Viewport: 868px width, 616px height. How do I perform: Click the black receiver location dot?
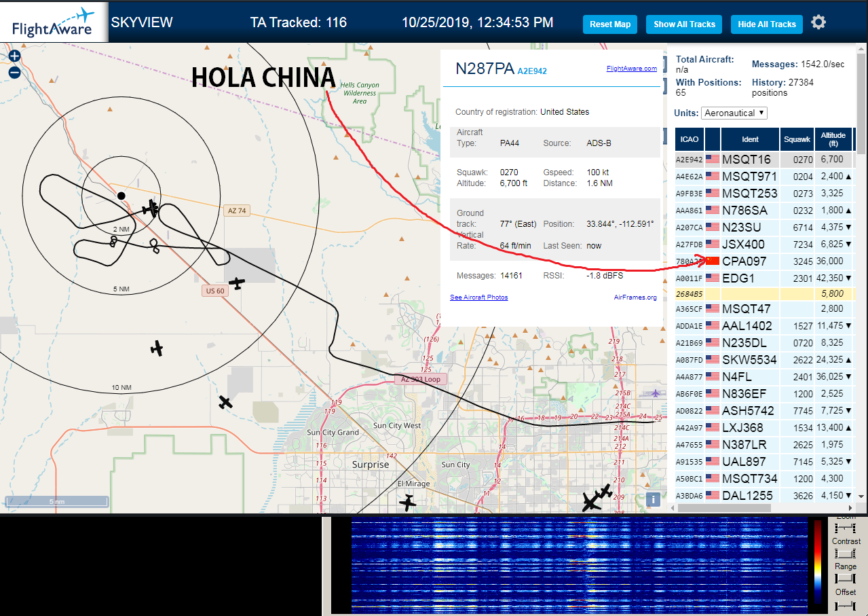tap(121, 196)
